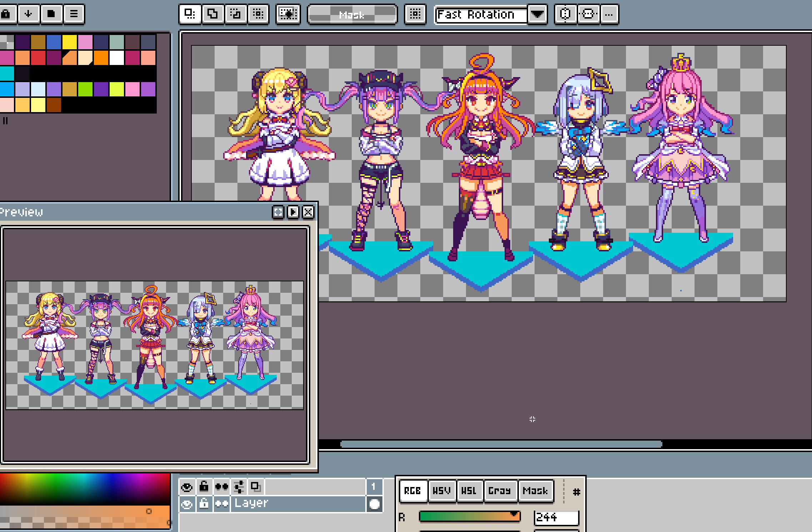Click the Mask color button

coord(352,15)
